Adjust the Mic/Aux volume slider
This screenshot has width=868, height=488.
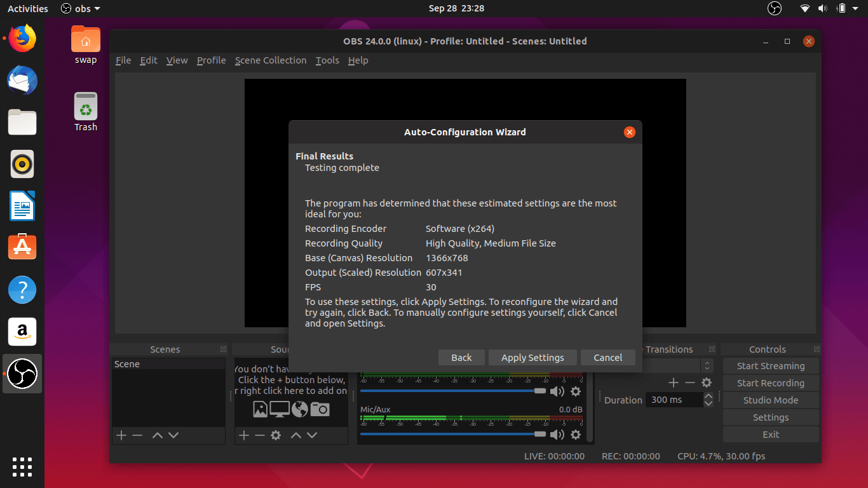[454, 434]
